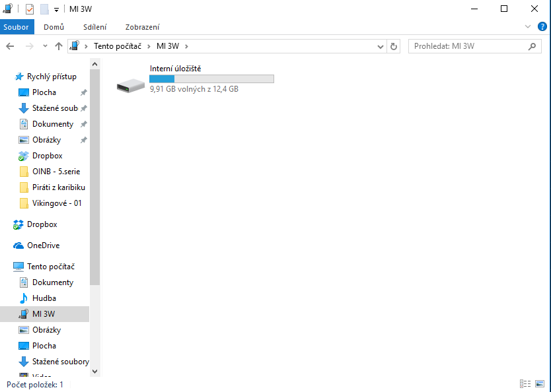Switch to large icons view in status bar
The height and width of the screenshot is (392, 551).
point(540,384)
